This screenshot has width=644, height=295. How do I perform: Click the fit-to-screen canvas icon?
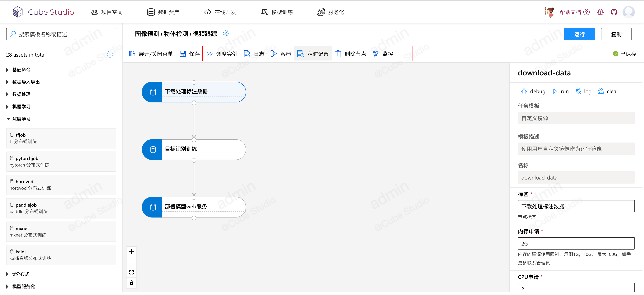tap(131, 272)
